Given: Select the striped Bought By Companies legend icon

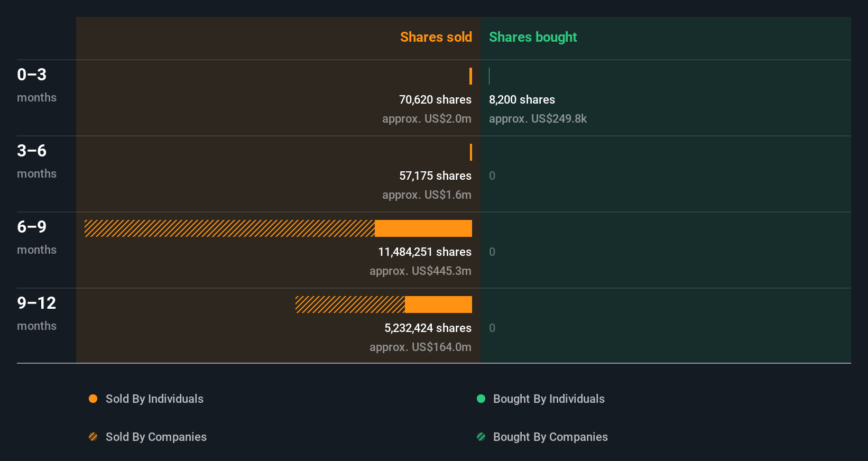Looking at the screenshot, I should (x=481, y=437).
